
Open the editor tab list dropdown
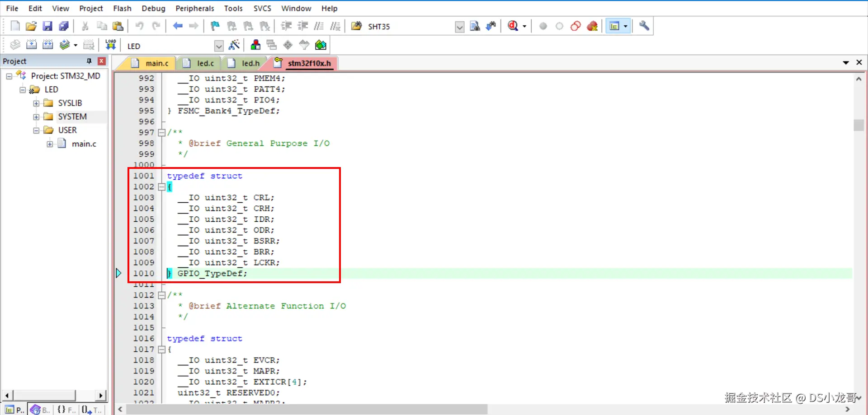tap(845, 63)
